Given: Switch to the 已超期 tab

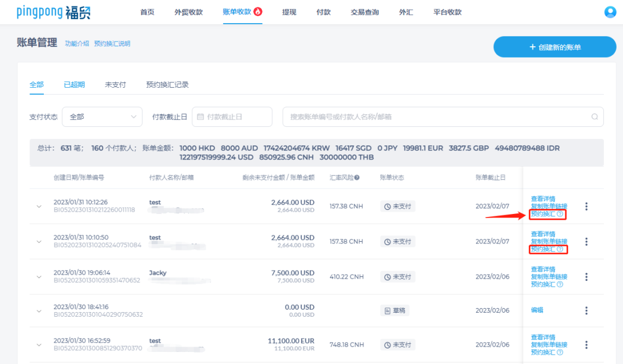Looking at the screenshot, I should pos(74,84).
